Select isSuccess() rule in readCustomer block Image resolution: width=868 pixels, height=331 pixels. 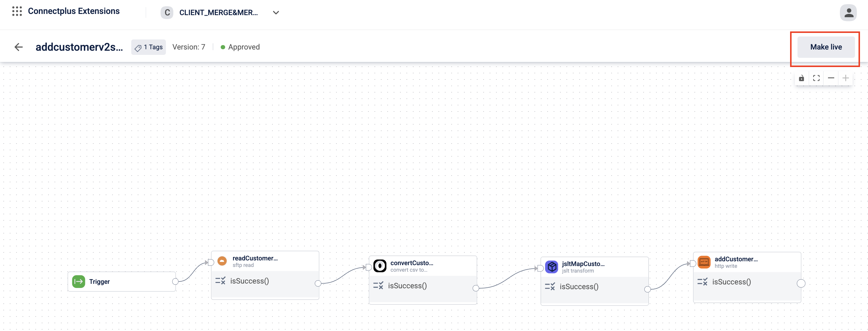coord(249,281)
